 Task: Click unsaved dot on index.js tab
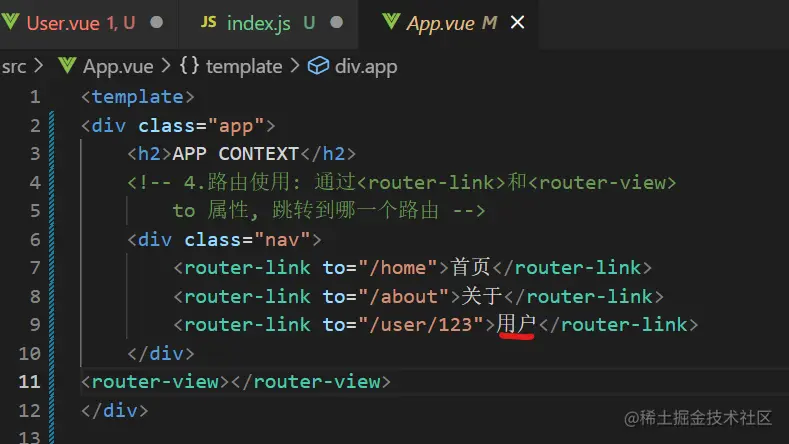[x=337, y=22]
